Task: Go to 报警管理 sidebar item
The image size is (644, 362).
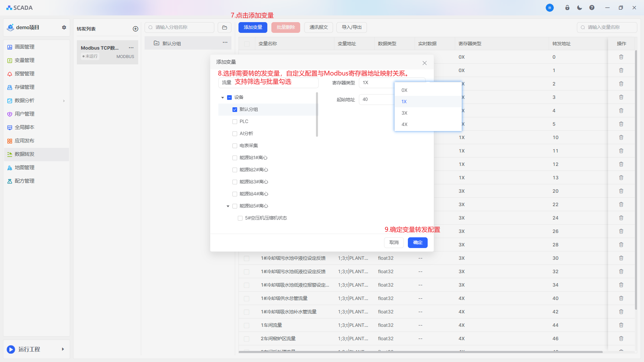Action: coord(24,74)
